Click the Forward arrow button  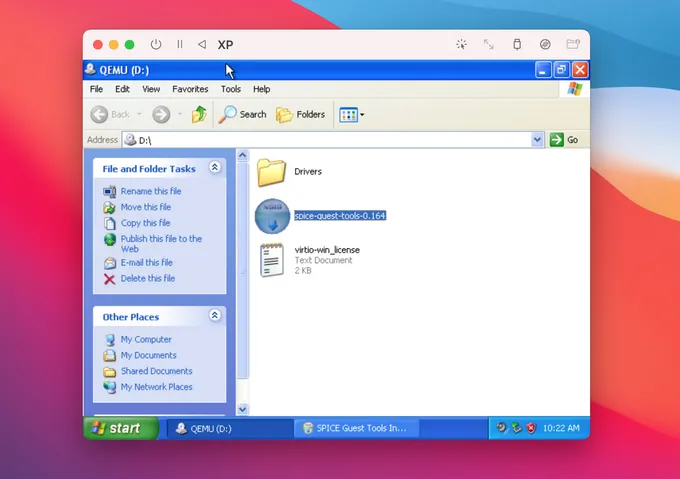click(161, 114)
